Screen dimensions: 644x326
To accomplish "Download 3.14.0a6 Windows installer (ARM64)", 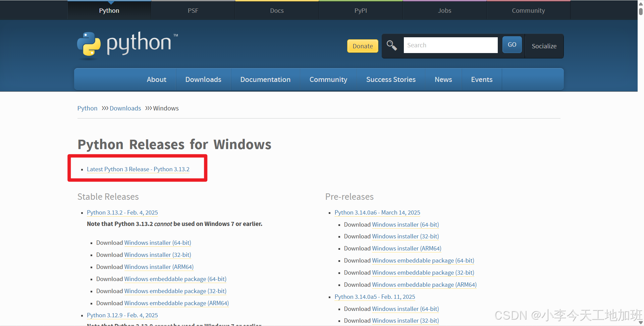I will [x=407, y=248].
